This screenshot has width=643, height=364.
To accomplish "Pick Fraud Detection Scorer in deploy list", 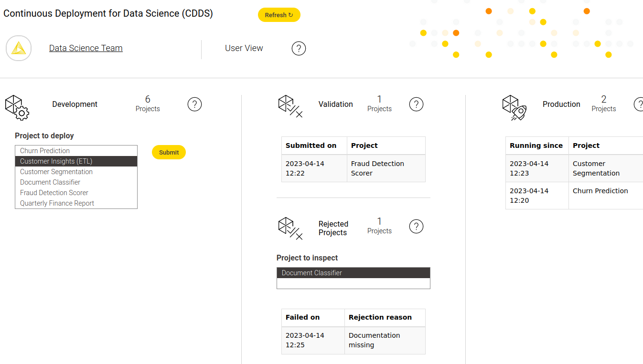I will 54,193.
